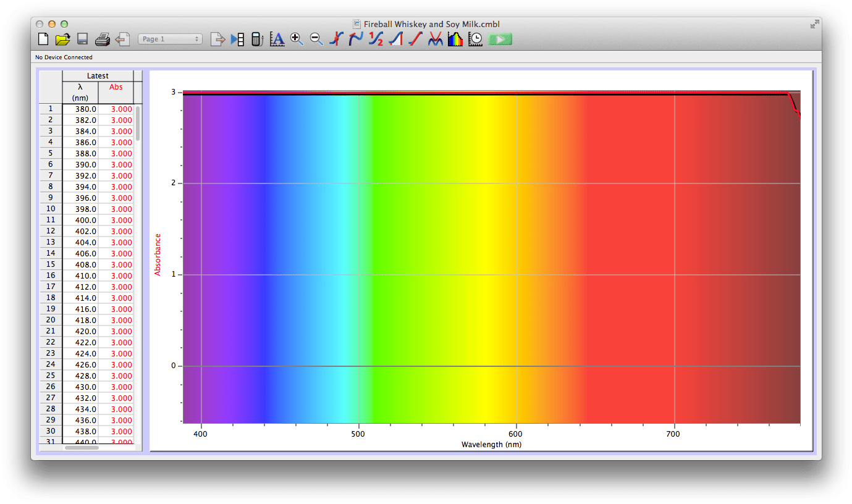This screenshot has height=504, width=852.
Task: Open the Page 1 dropdown
Action: tap(170, 38)
